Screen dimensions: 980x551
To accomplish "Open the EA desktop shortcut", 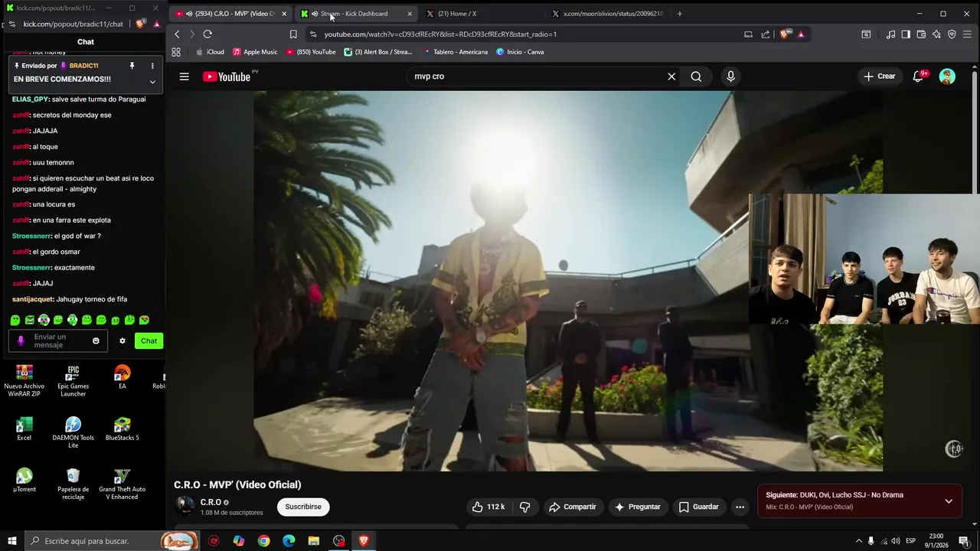I will click(122, 377).
